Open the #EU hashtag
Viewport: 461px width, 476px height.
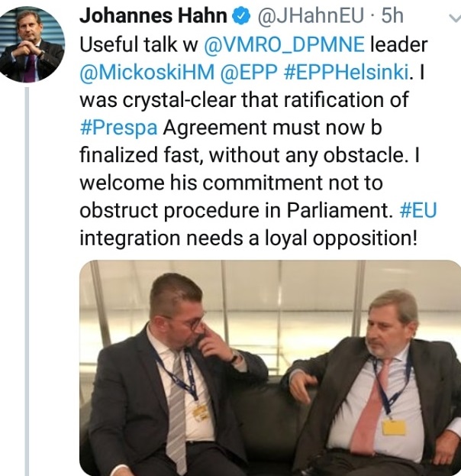coord(418,210)
